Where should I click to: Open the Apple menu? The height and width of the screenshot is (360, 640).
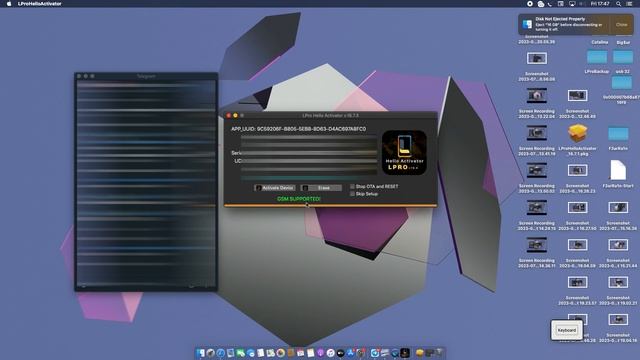pos(9,4)
